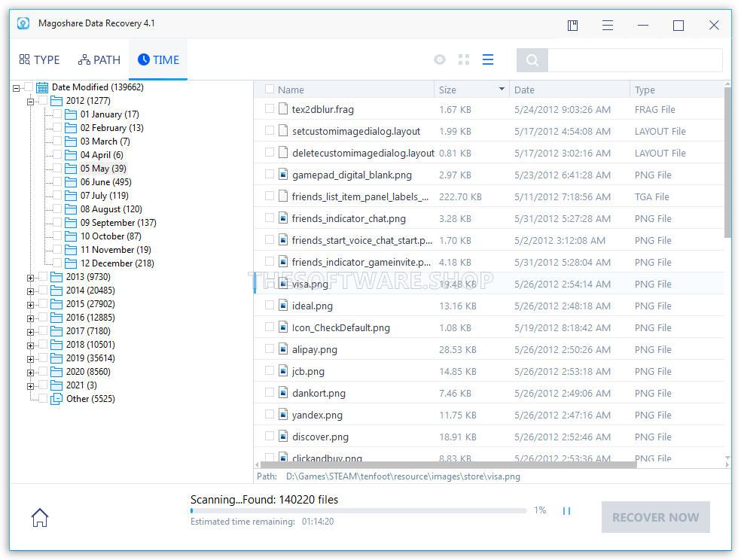
Task: Pause the scanning process
Action: point(566,511)
